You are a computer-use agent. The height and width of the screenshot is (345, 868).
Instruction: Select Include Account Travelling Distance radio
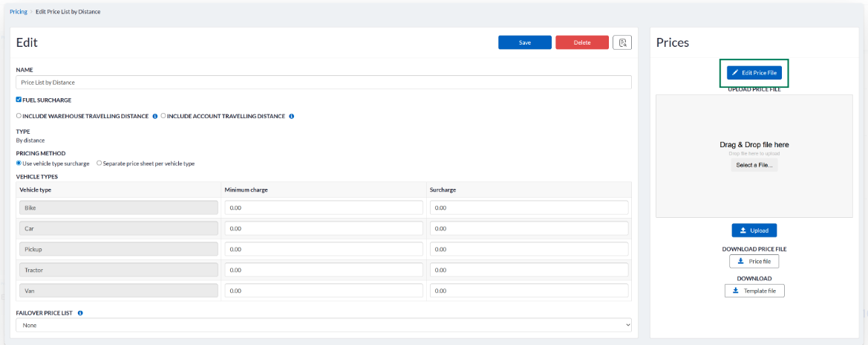(x=163, y=116)
